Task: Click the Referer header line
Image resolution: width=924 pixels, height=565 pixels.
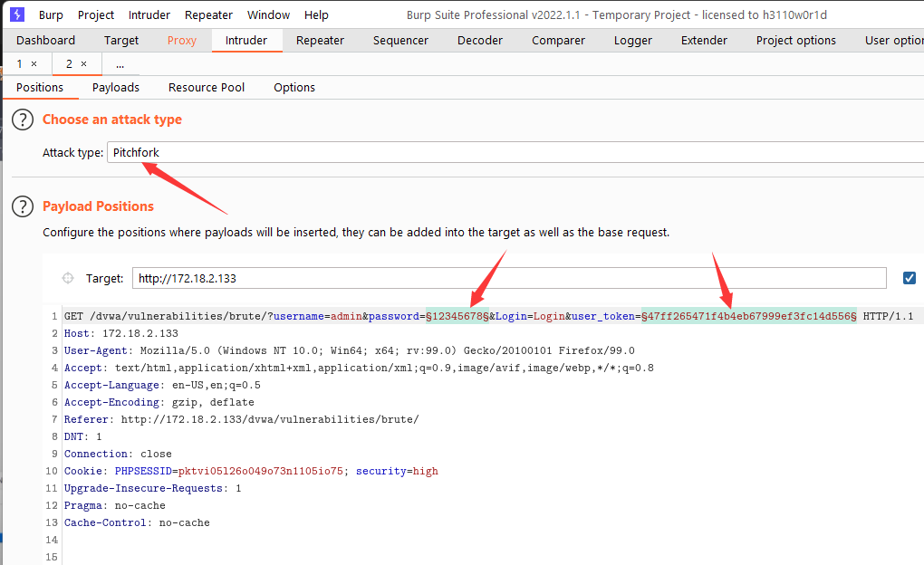Action: point(242,419)
